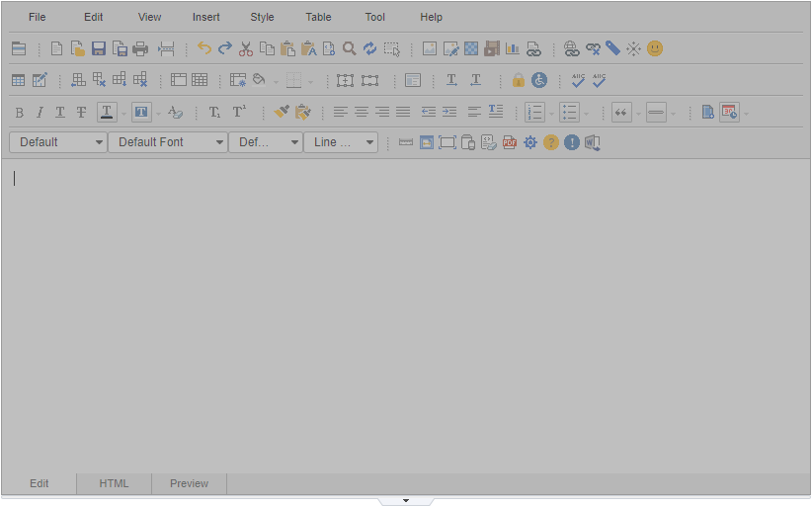Insert a bookmark with the blue tag icon
The height and width of the screenshot is (507, 812).
click(x=612, y=48)
